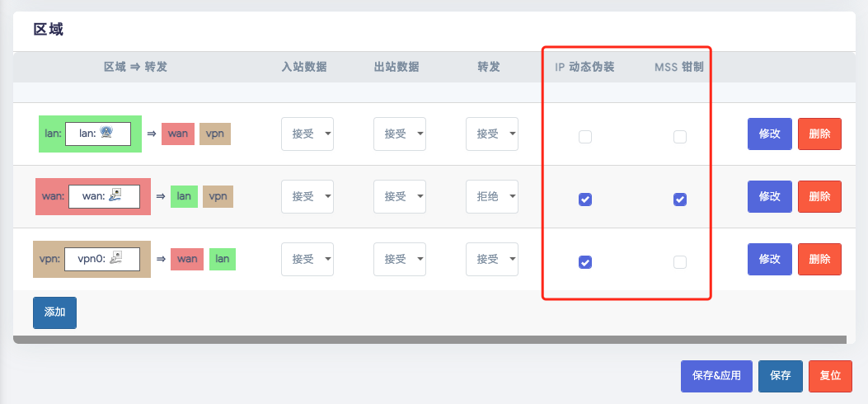The image size is (868, 404).
Task: Click red wan forward tag in vpn row
Action: (187, 259)
